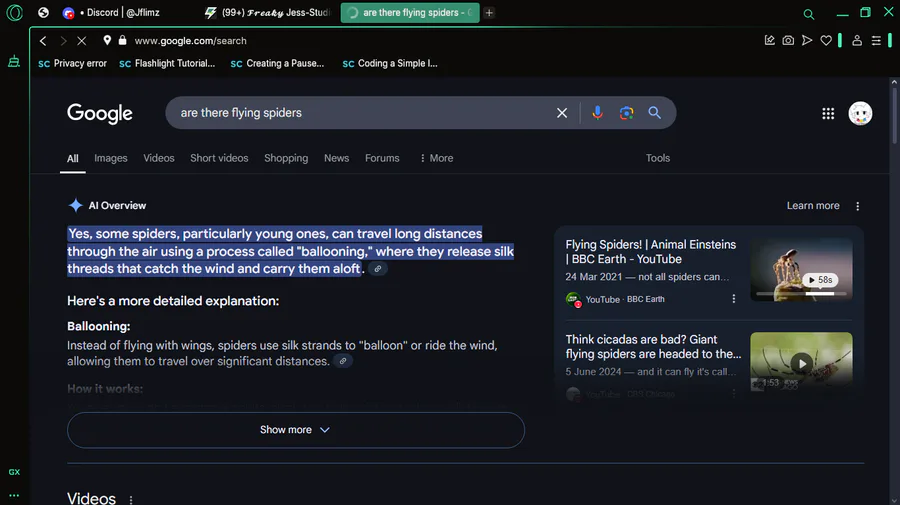
Task: Open the More search filters dropdown
Action: 436,158
